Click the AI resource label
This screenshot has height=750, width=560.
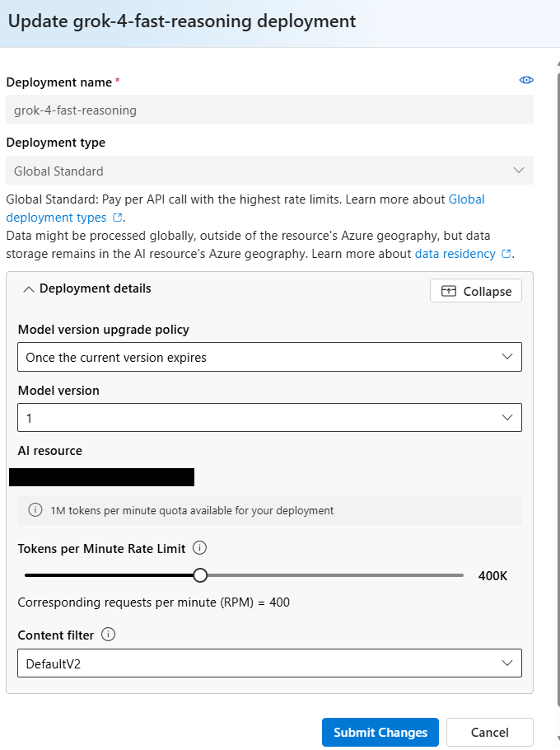[x=50, y=451]
